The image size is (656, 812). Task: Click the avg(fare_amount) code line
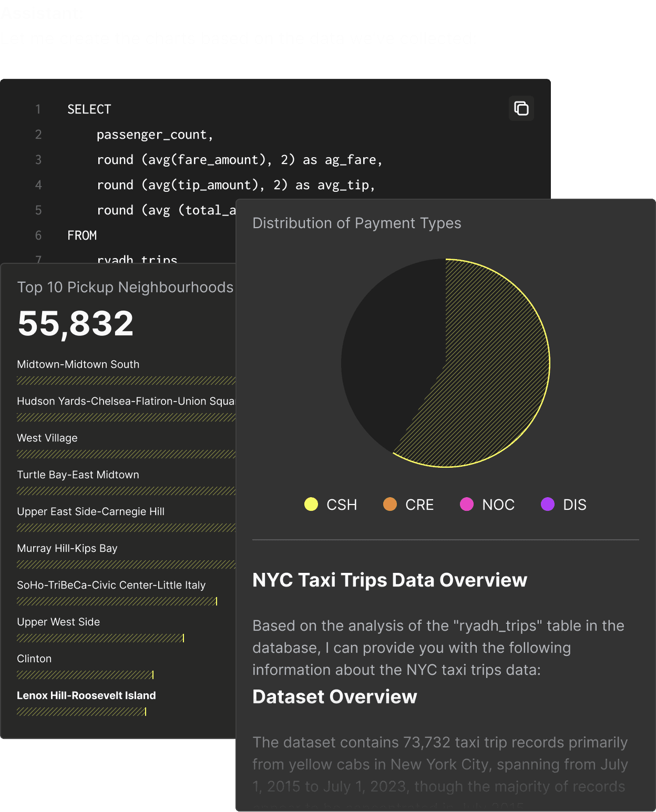[x=239, y=160]
